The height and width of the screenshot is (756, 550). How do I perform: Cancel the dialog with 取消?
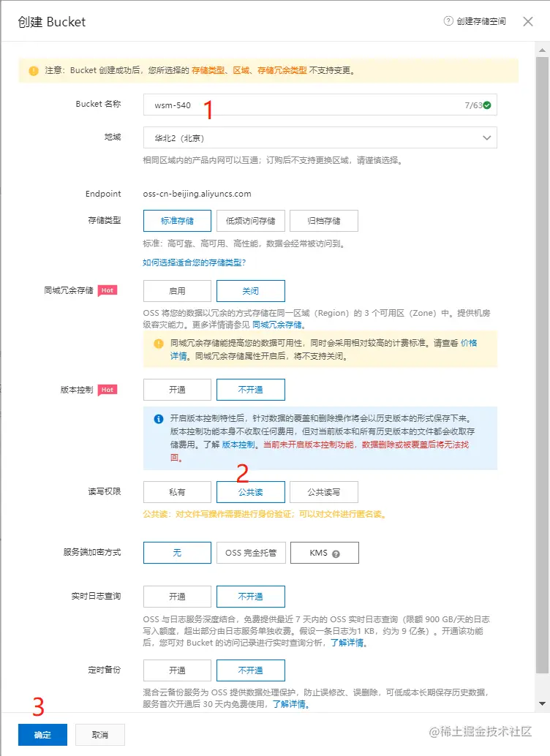(x=100, y=735)
